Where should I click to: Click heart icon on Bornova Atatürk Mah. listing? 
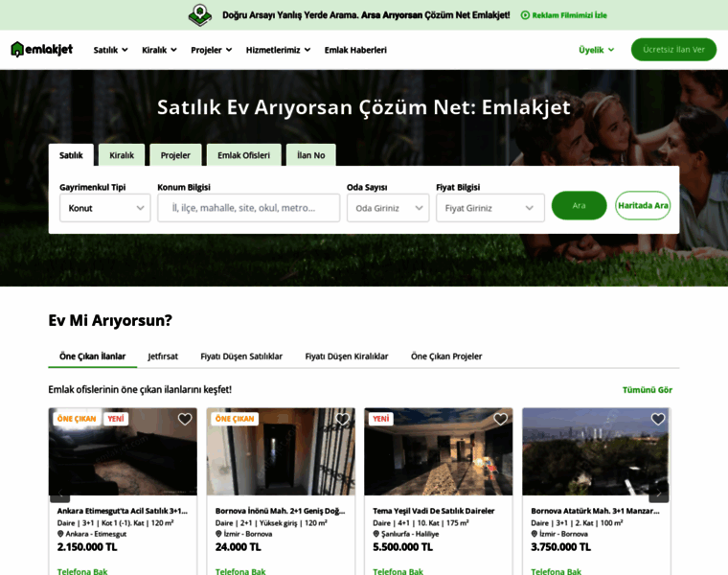tap(658, 419)
